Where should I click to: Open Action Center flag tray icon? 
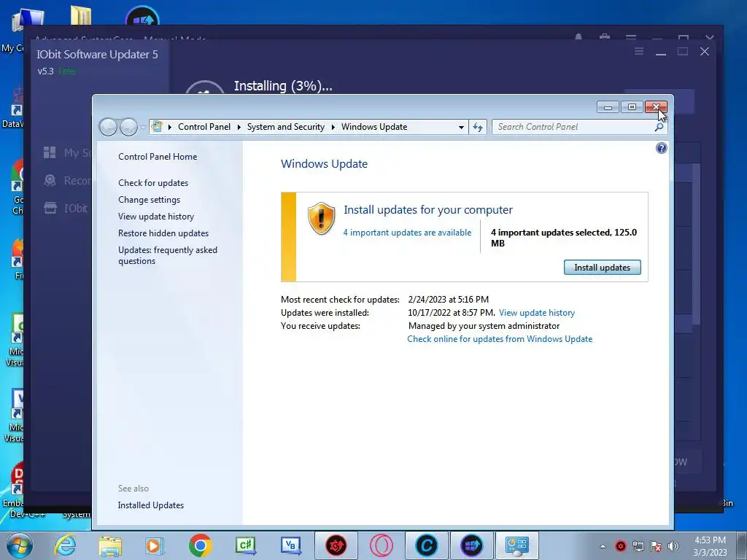click(656, 546)
